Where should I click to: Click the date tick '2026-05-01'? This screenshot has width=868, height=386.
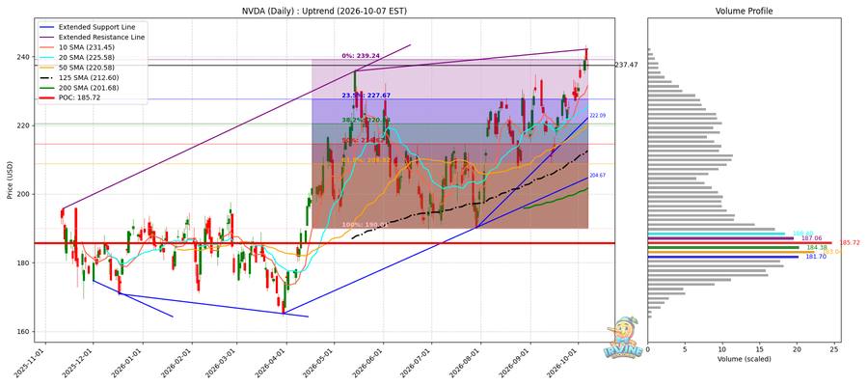click(x=320, y=363)
